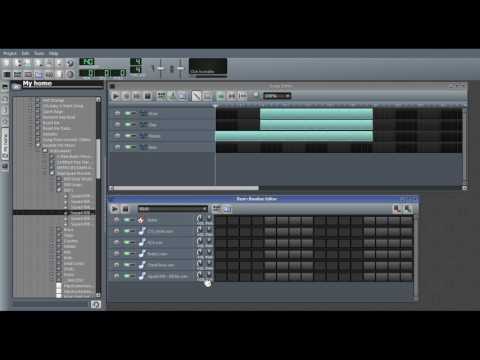Mute the bottom Song Editor track
This screenshot has height=360, width=480.
128,147
